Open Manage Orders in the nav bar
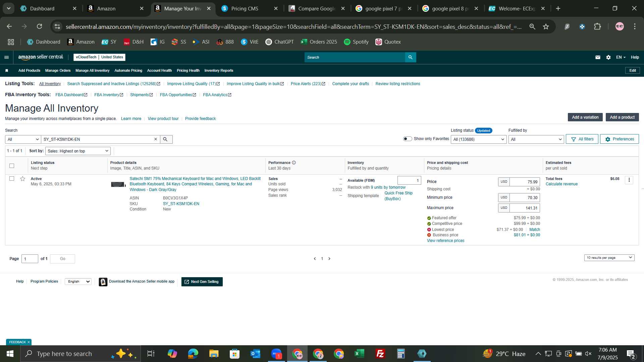Viewport: 644px width, 362px height. point(58,71)
